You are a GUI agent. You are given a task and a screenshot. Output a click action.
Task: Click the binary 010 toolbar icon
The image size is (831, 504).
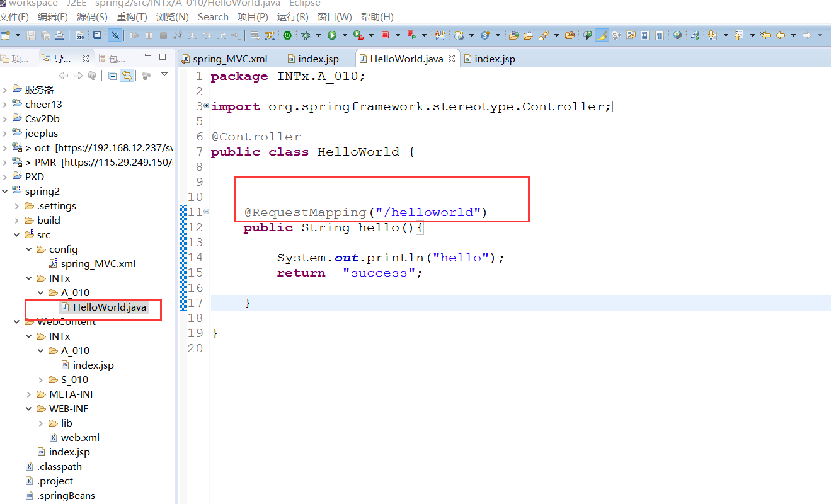[79, 35]
